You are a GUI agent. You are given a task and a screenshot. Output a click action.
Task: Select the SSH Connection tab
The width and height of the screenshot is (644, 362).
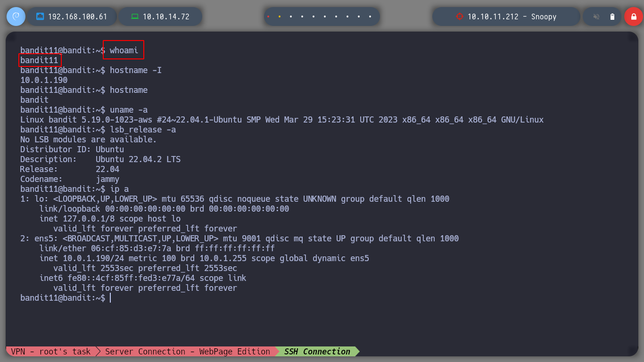coord(317,352)
